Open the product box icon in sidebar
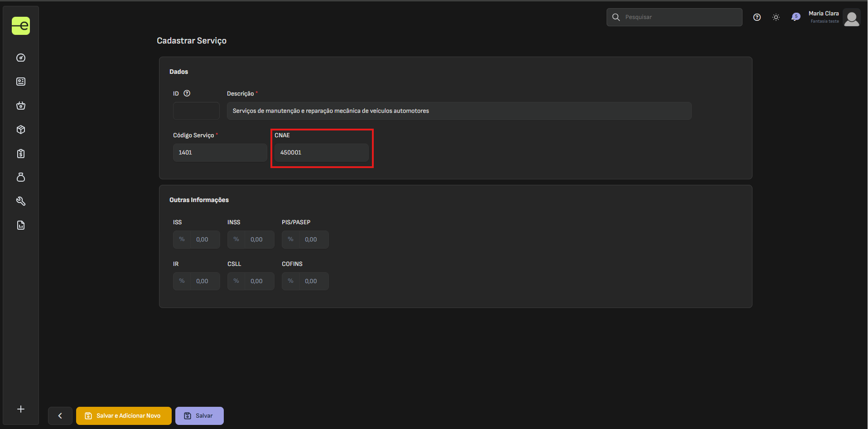This screenshot has height=429, width=868. [x=21, y=130]
